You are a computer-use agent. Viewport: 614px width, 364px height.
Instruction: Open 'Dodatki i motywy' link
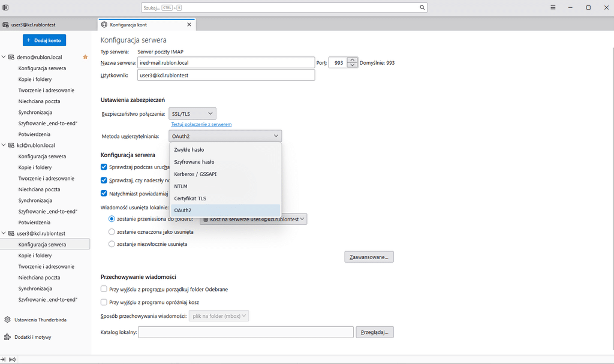pyautogui.click(x=33, y=337)
